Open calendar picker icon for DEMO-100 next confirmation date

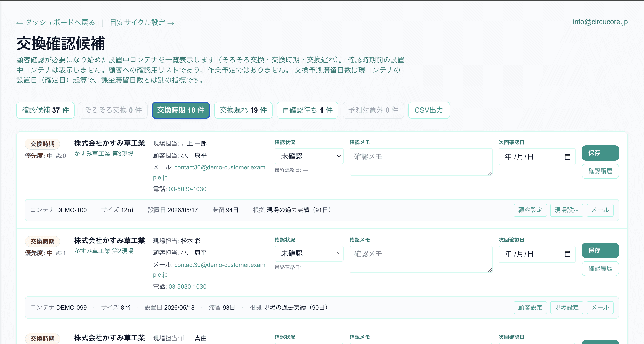tap(567, 157)
